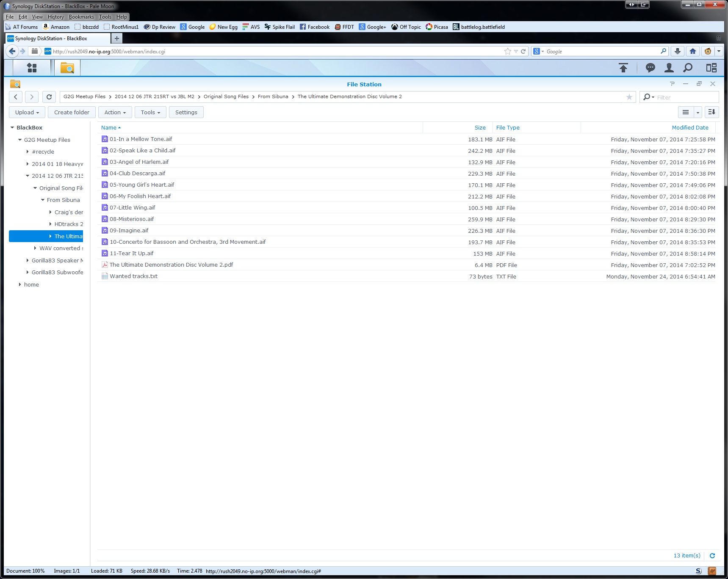Collapse the G2G Meetup Files tree node
The width and height of the screenshot is (728, 579).
click(x=20, y=140)
